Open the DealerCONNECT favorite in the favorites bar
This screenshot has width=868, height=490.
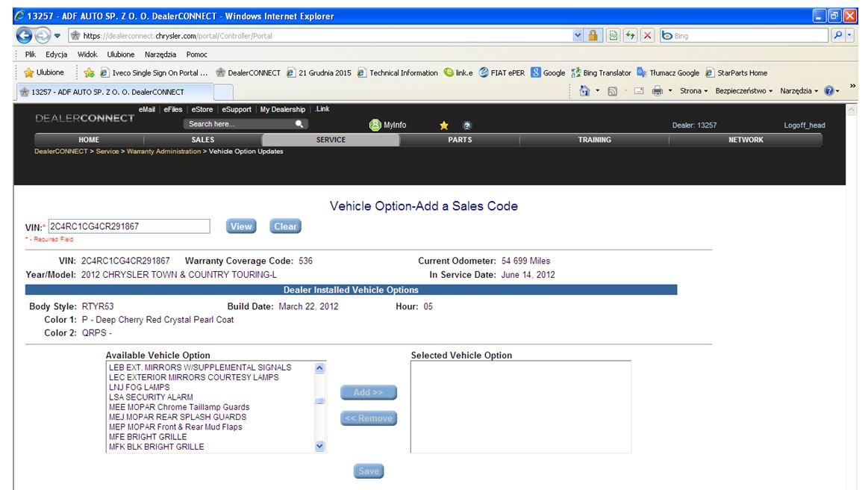[248, 72]
